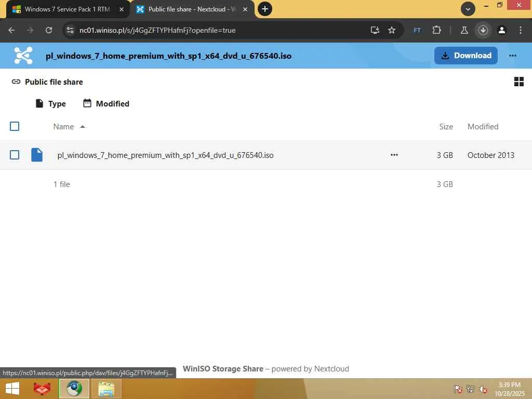Open the Windows Start button
Image resolution: width=532 pixels, height=399 pixels.
click(12, 389)
